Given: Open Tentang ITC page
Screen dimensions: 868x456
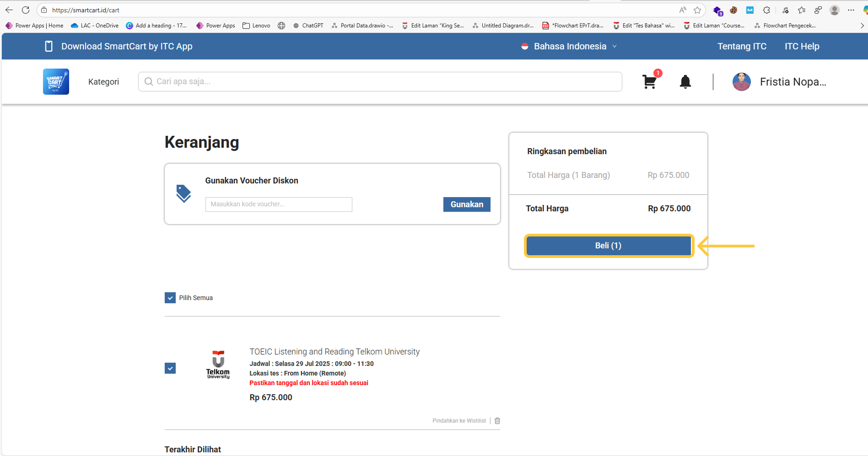Looking at the screenshot, I should pos(742,46).
